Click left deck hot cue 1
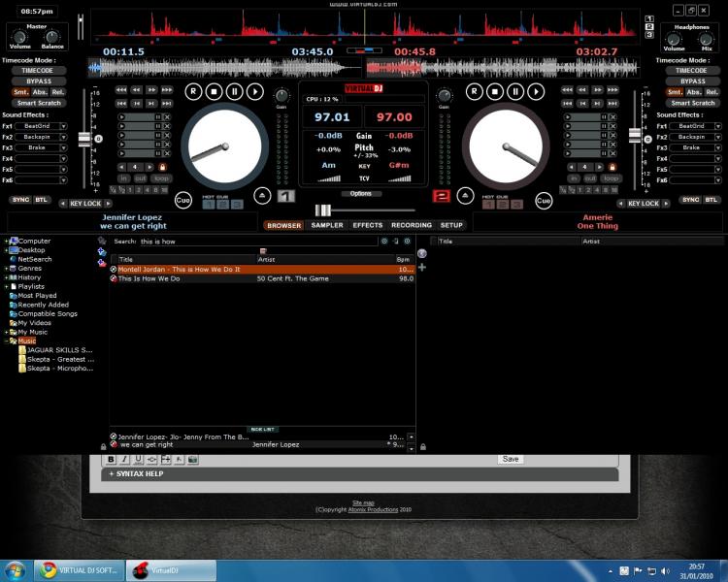Viewport: 728px width, 582px height. coord(209,205)
